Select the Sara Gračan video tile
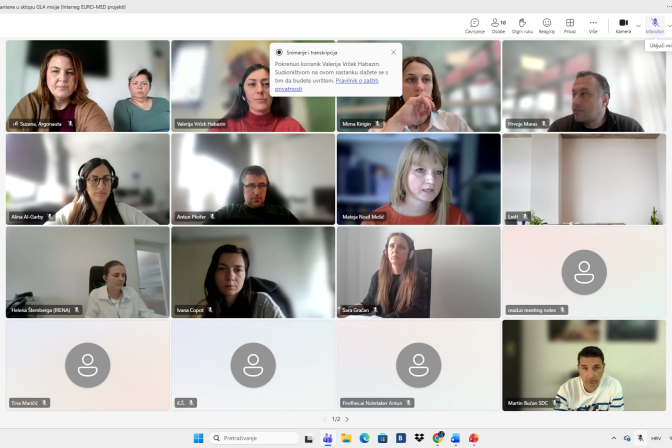Viewport: 672px width, 448px height. [419, 272]
